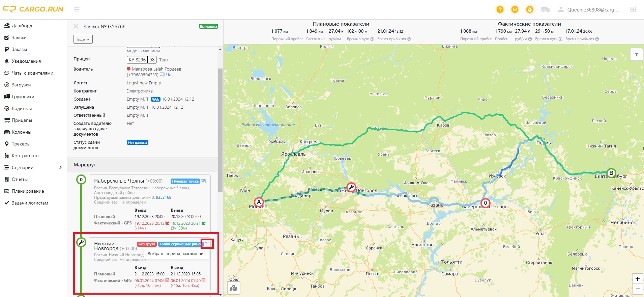Image resolution: width=644 pixels, height=297 pixels.
Task: Close the Заявка №9356766 panel
Action: (76, 26)
